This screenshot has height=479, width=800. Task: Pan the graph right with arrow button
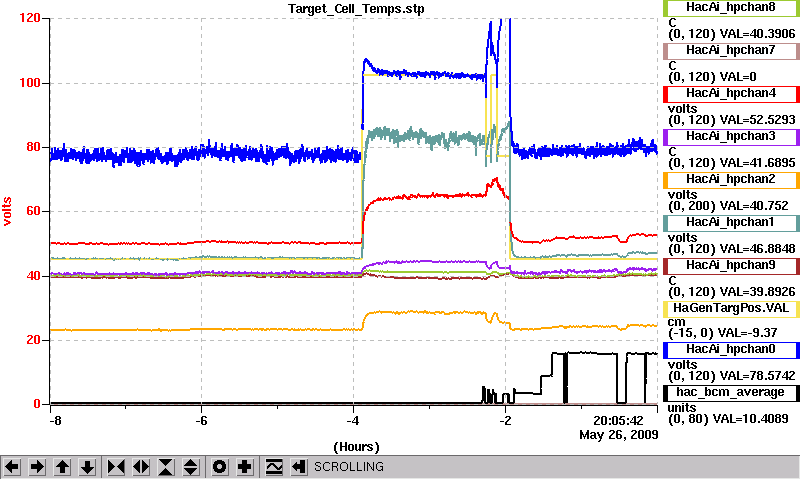37,467
